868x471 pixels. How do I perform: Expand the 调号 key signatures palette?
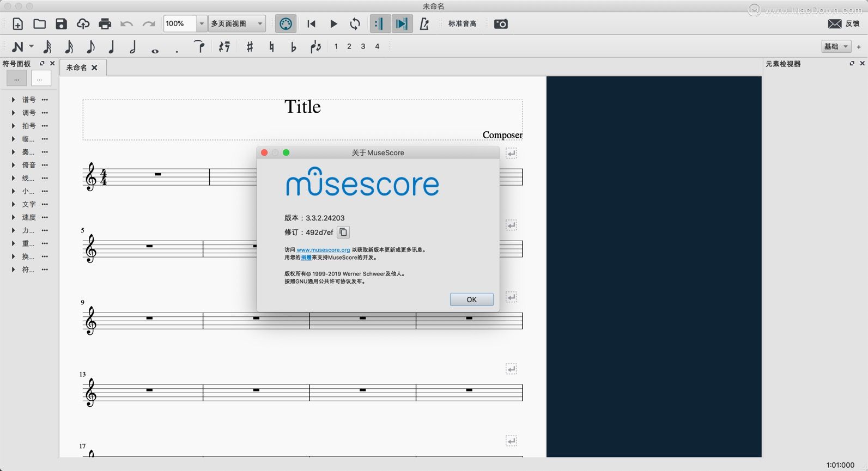[x=13, y=113]
